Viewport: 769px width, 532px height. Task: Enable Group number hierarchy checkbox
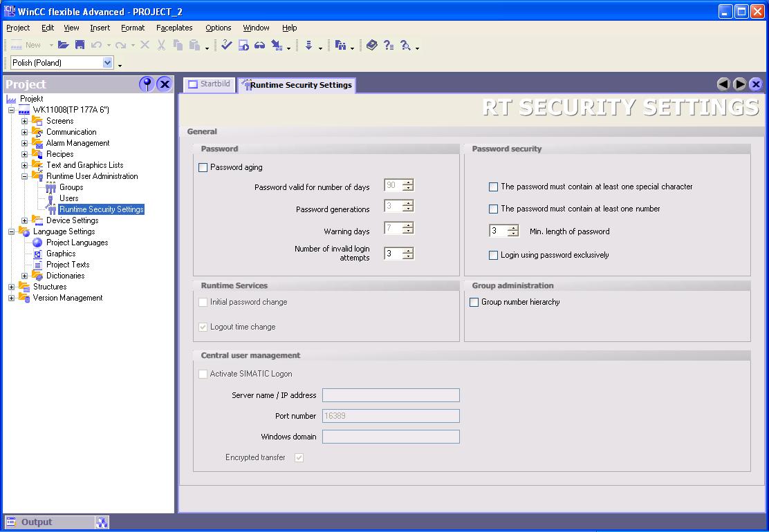tap(474, 302)
